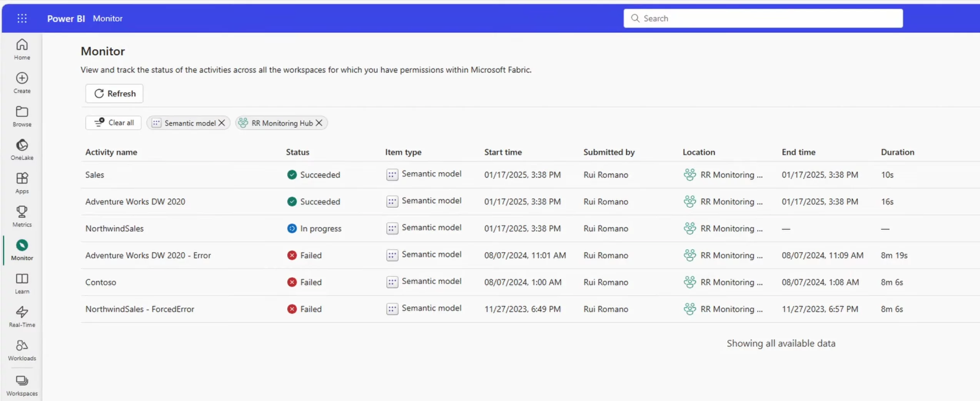This screenshot has width=980, height=401.
Task: Click the Refresh button
Action: click(114, 93)
